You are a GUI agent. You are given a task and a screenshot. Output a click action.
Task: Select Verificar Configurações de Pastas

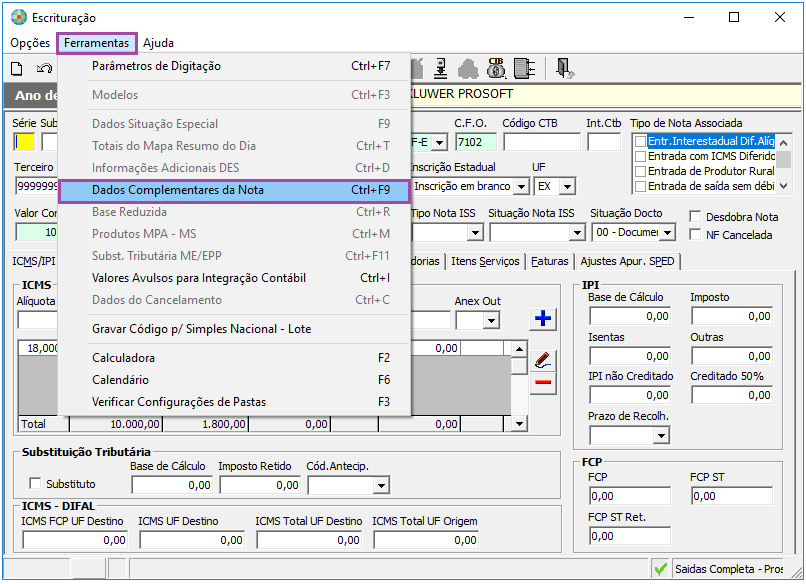tap(234, 402)
